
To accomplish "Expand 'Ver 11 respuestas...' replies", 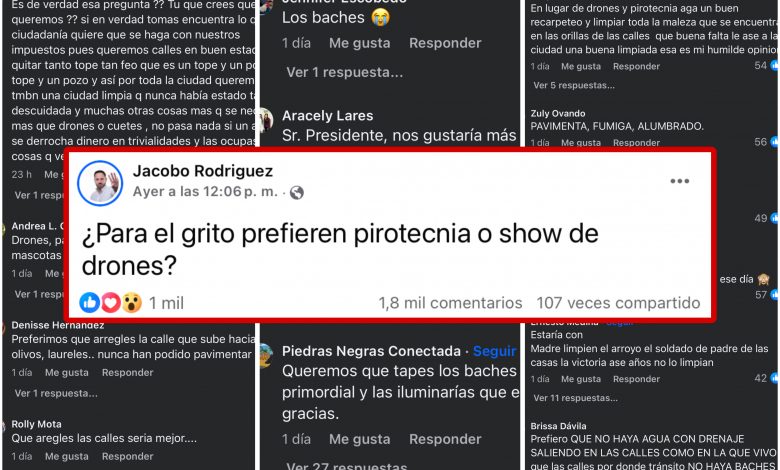I will point(575,398).
